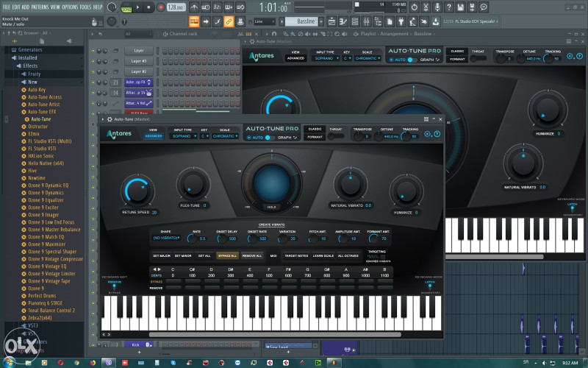Viewport: 588px width, 368px height.
Task: Open the plugin picker plug icon
Action: [401, 21]
